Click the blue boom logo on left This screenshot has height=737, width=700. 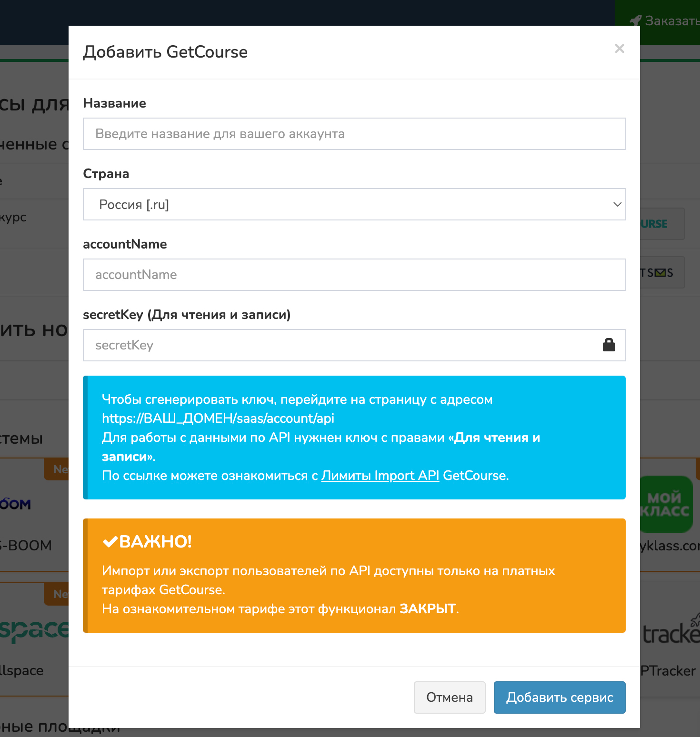[x=15, y=504]
